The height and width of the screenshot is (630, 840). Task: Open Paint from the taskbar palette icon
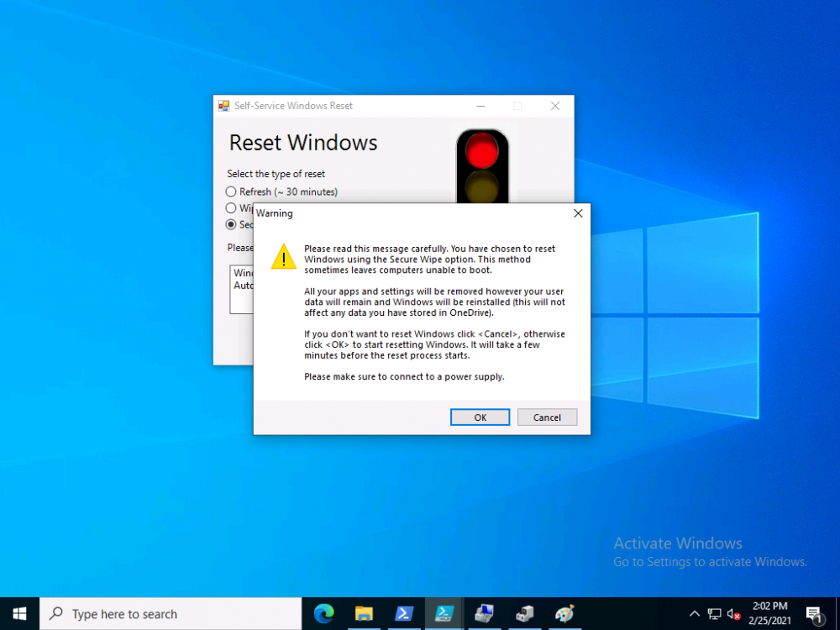point(564,614)
